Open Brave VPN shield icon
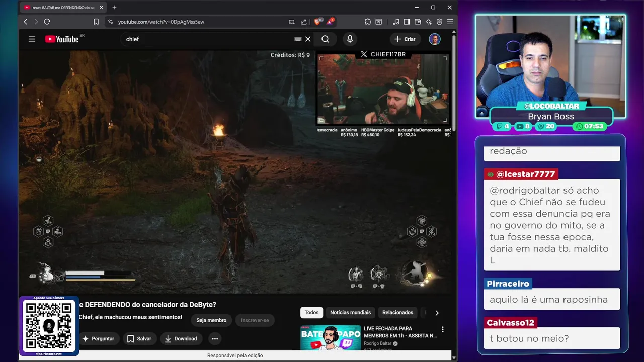The width and height of the screenshot is (644, 362). click(439, 22)
